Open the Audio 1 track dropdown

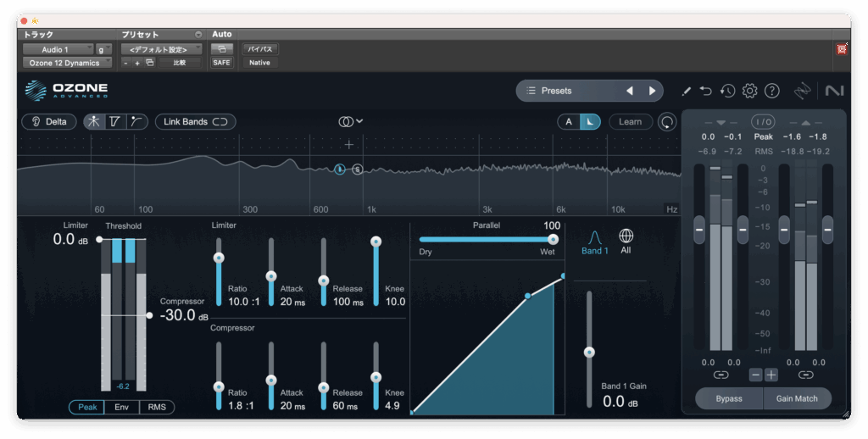point(58,50)
